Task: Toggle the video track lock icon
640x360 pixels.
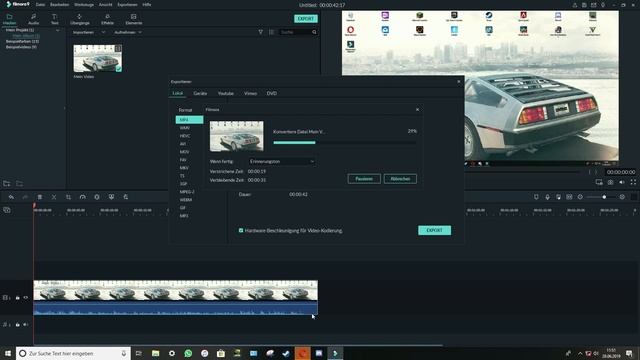Action: pyautogui.click(x=18, y=298)
